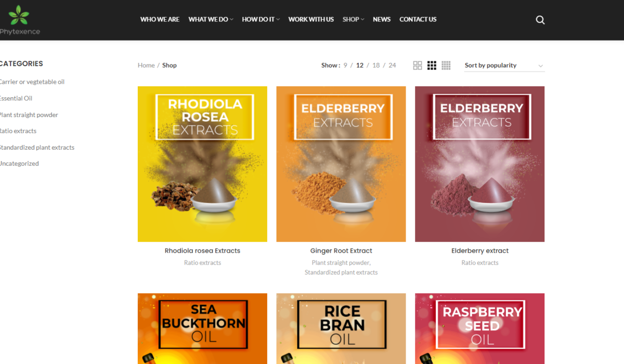Open Elderberry extract product title
624x364 pixels.
tap(480, 251)
